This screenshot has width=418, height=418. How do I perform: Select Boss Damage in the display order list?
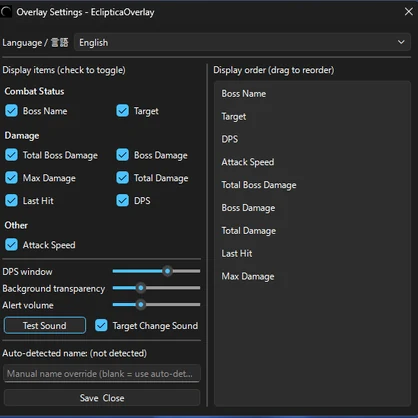coord(312,208)
